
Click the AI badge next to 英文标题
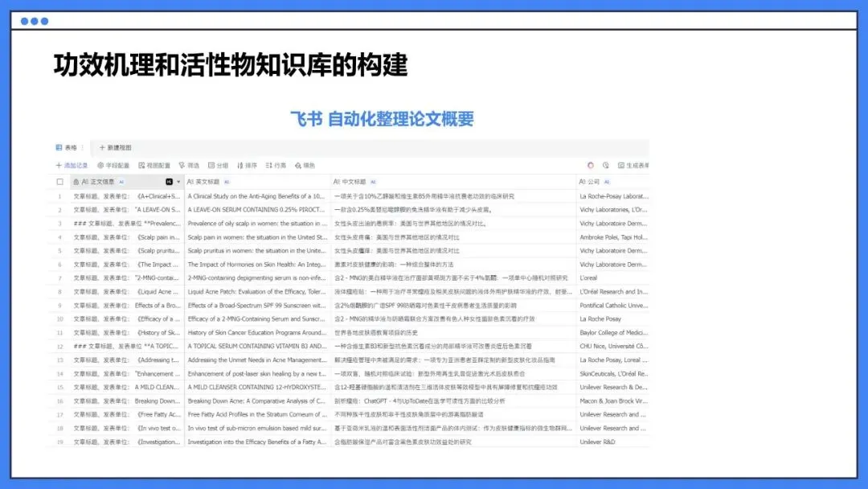pyautogui.click(x=227, y=182)
